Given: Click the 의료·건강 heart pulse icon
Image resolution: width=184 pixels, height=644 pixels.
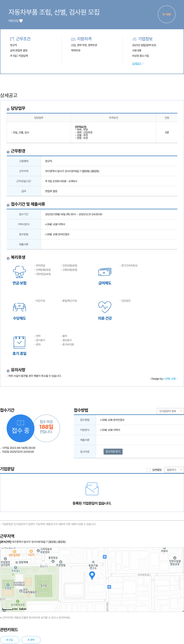Looking at the screenshot, I should pos(105,307).
